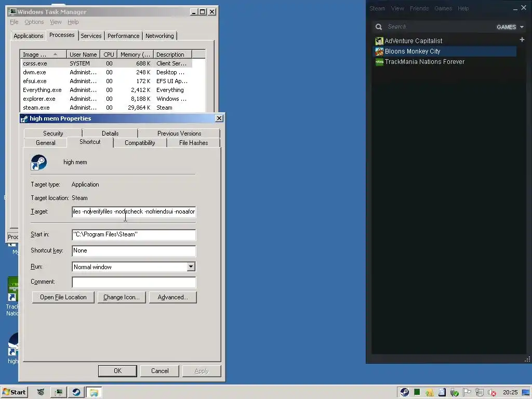Open the Security tab in Properties
Screen dimensions: 532x399
pyautogui.click(x=53, y=134)
